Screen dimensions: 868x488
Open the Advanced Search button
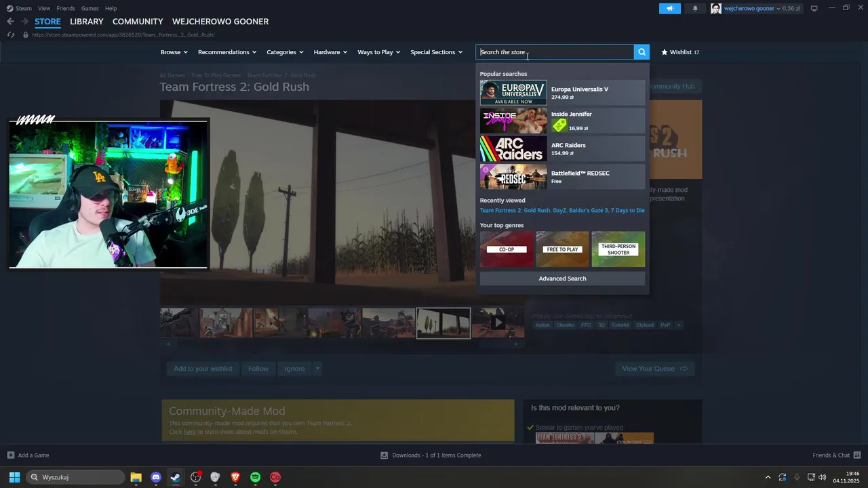pos(562,279)
